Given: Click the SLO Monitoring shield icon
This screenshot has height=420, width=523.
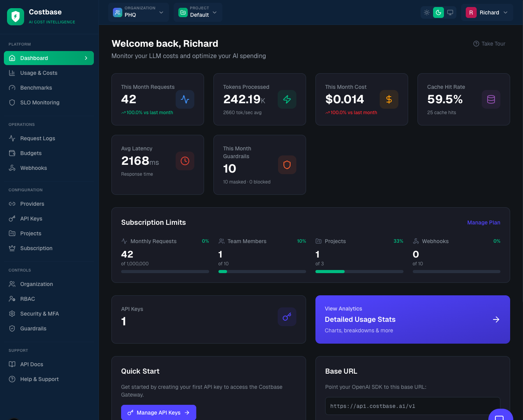Looking at the screenshot, I should point(12,102).
